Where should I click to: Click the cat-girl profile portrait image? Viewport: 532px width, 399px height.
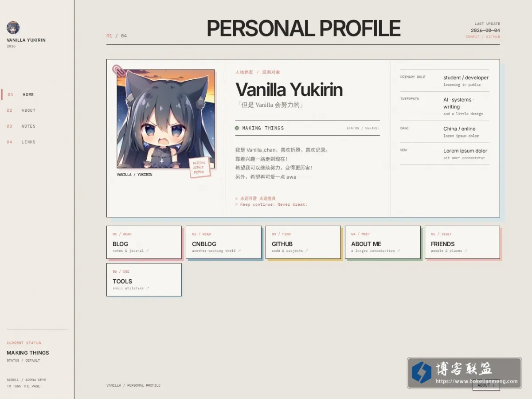[x=166, y=119]
